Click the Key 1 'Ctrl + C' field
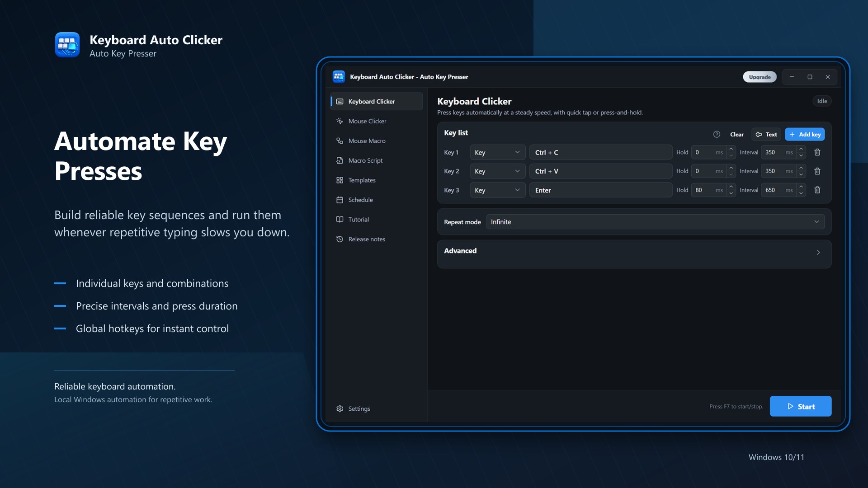 601,152
